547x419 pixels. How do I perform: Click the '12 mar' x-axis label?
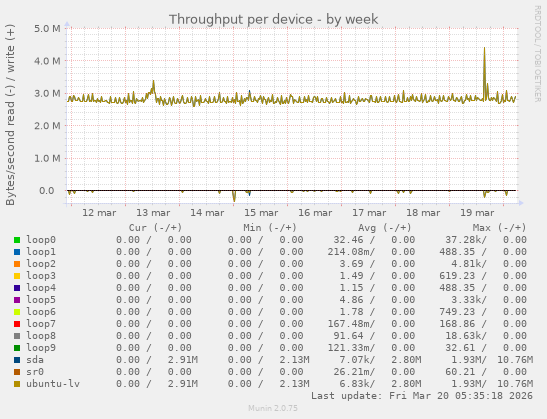tap(99, 212)
